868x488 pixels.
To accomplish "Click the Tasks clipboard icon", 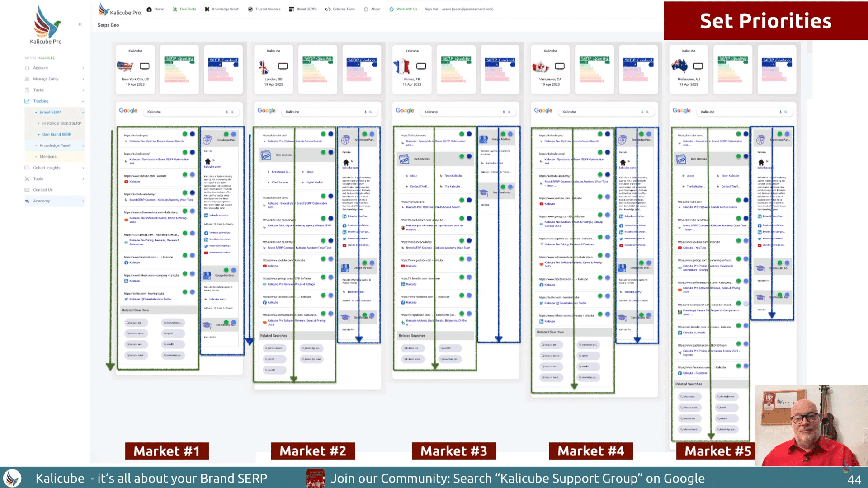I will coord(27,90).
